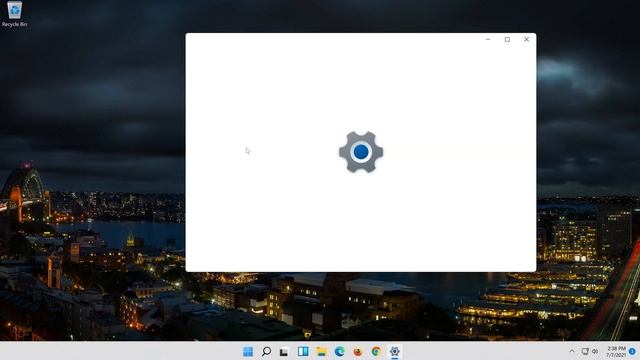Image resolution: width=640 pixels, height=360 pixels.
Task: Open the Windows Start menu
Action: (248, 351)
